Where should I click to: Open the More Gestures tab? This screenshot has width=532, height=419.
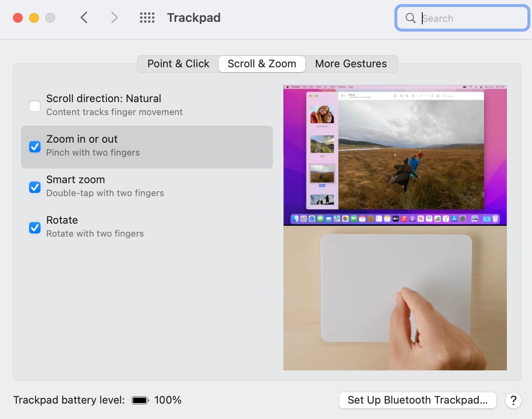coord(351,64)
